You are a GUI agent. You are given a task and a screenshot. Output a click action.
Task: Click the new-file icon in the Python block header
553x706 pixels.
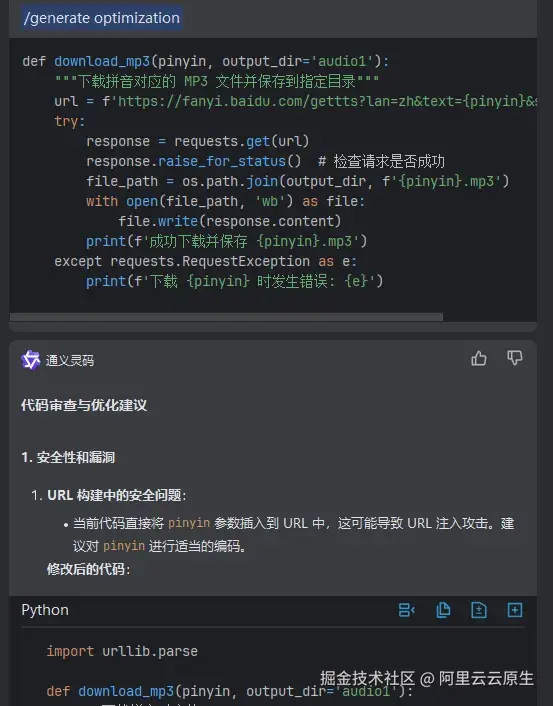(479, 610)
